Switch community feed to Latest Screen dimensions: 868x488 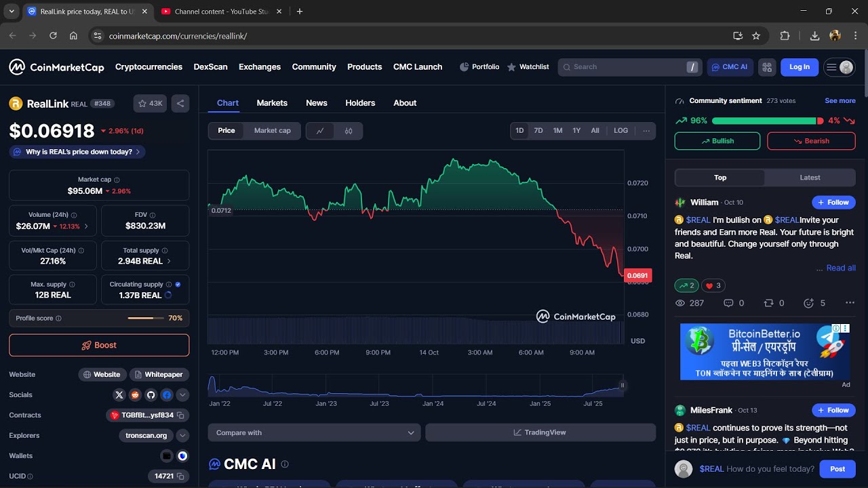point(810,178)
